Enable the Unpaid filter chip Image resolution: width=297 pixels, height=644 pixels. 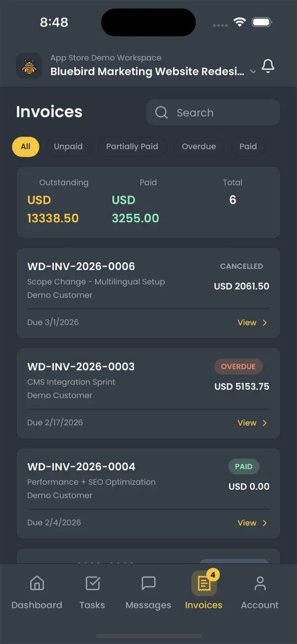[x=68, y=147]
